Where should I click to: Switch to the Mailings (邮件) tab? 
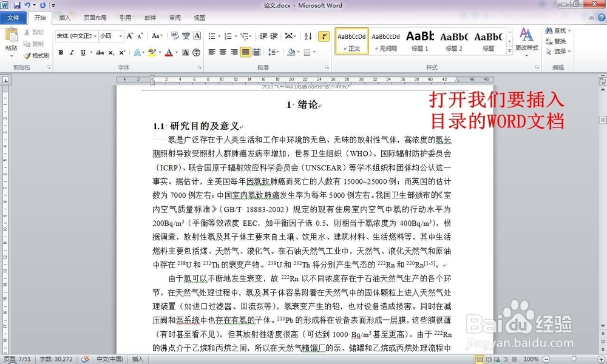click(150, 18)
